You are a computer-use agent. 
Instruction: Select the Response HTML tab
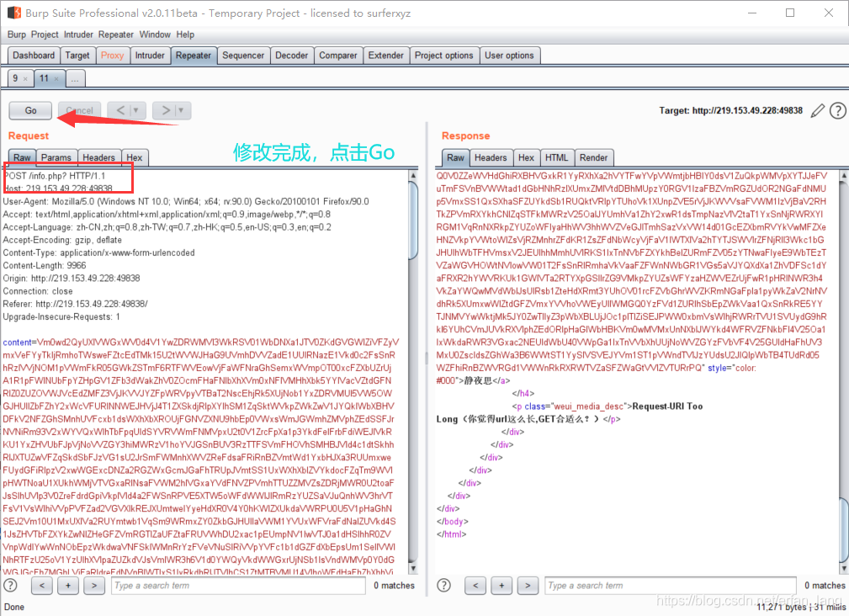tap(557, 157)
